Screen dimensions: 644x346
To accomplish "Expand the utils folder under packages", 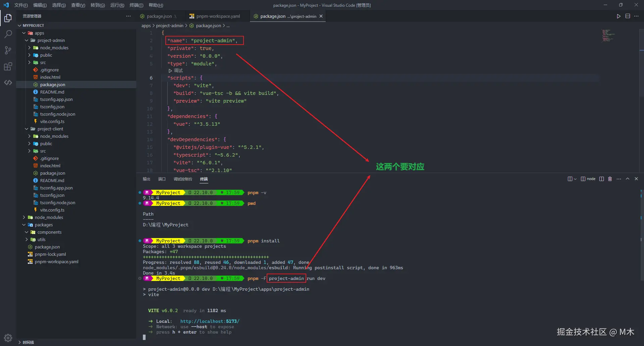I will point(26,239).
